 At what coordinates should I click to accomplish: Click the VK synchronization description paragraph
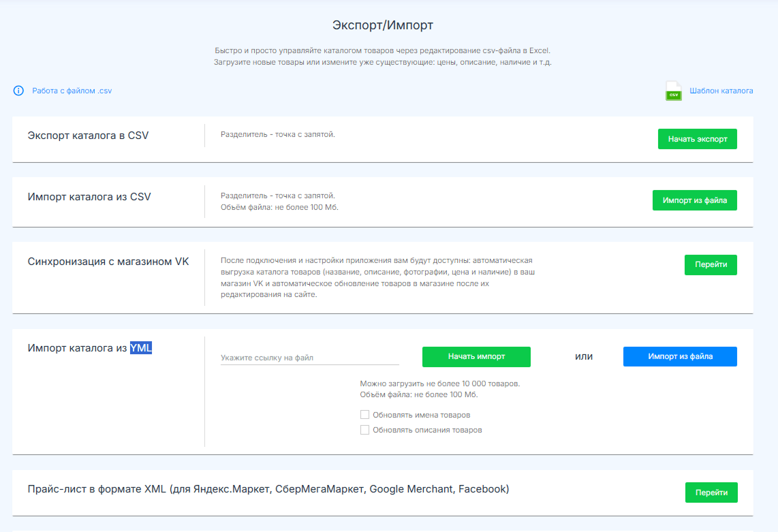[x=376, y=278]
